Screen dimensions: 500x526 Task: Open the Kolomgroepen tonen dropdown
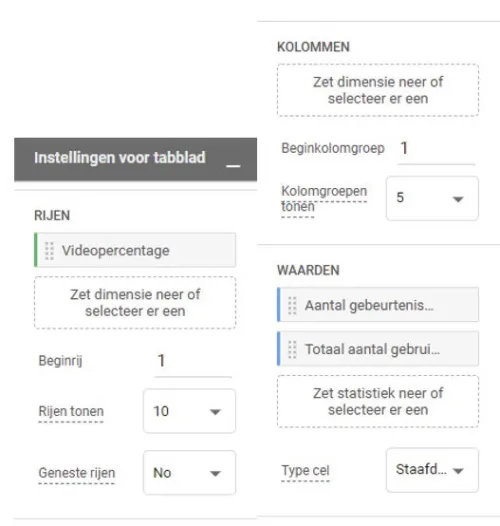point(432,198)
